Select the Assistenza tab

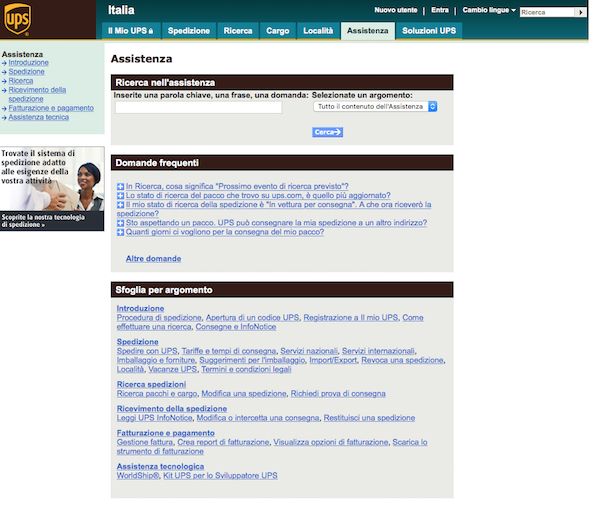(368, 31)
